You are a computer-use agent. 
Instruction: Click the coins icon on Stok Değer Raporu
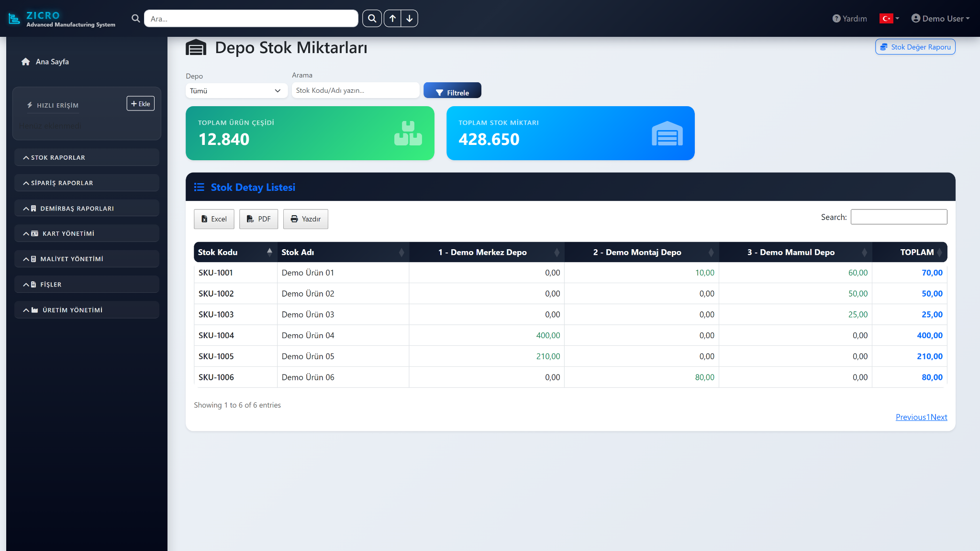pos(884,47)
